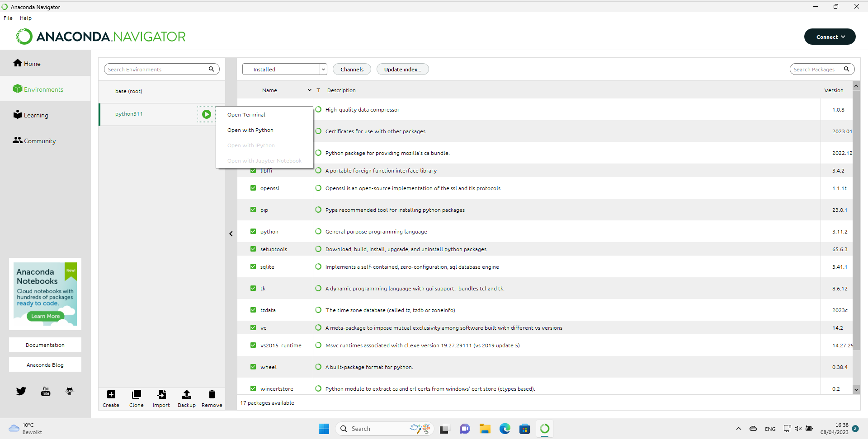Open Microsoft Store from the taskbar
Screen dimensions: 868x439
pos(524,429)
